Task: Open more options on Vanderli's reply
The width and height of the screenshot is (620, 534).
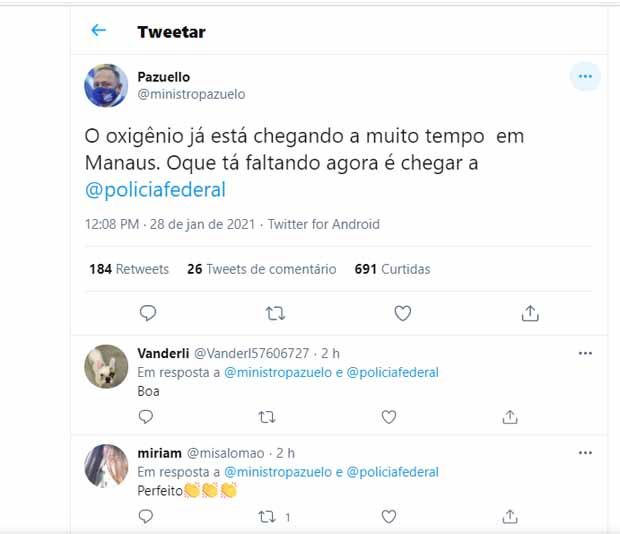Action: [585, 353]
